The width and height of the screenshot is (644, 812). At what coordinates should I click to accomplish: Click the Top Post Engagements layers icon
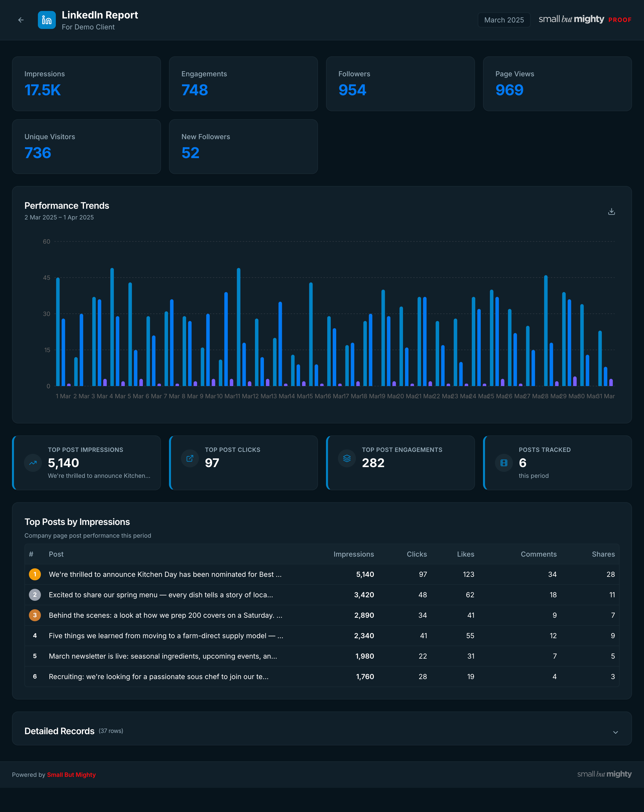coord(347,458)
